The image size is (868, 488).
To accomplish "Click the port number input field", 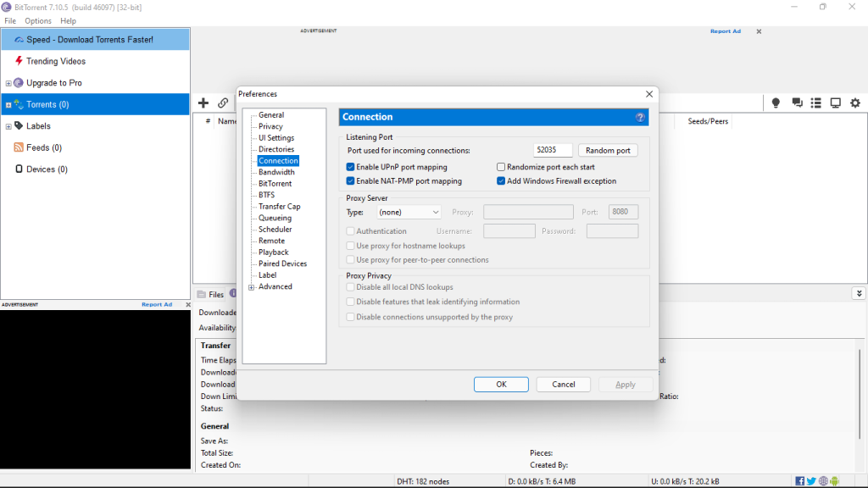I will [553, 149].
